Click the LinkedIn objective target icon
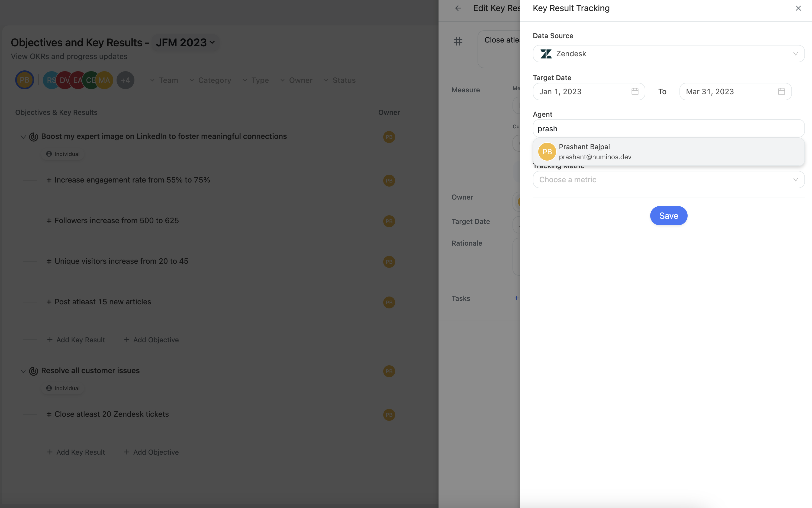The height and width of the screenshot is (508, 812). (34, 137)
